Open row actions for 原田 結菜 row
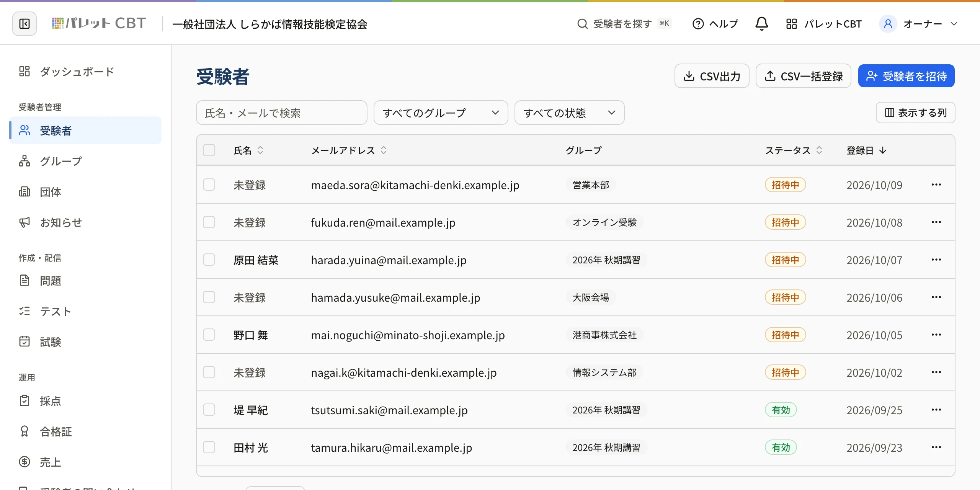The height and width of the screenshot is (490, 980). click(x=936, y=260)
